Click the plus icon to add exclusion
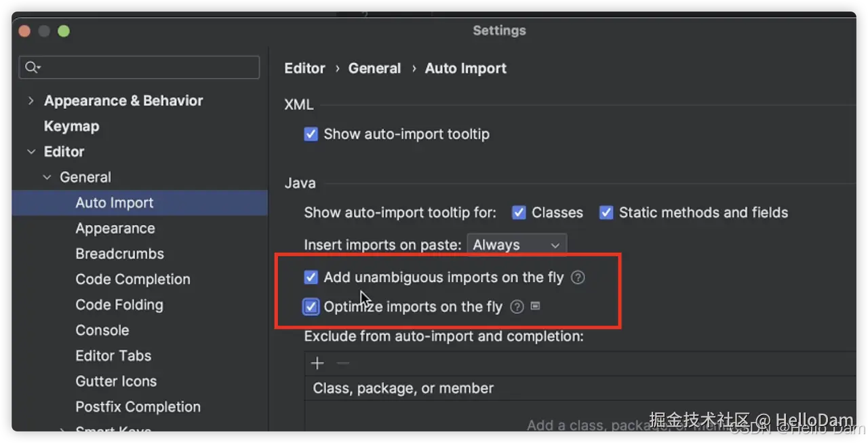Screen dimensions: 868x443 point(317,364)
